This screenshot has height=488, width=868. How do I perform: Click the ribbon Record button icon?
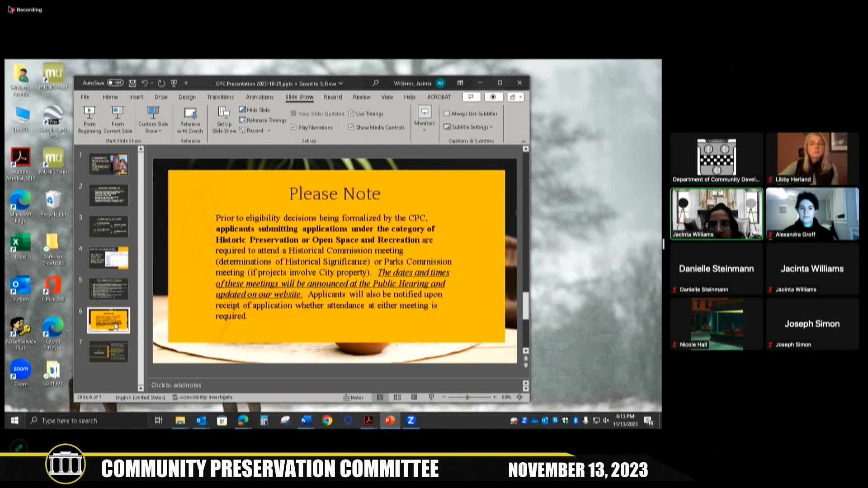(x=493, y=97)
